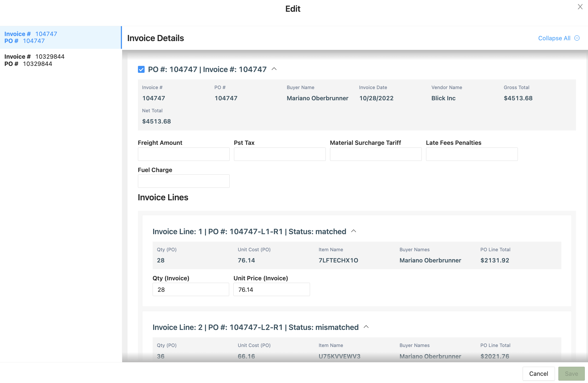Click the Invoice Line: 1 matched title
Viewport: 588px width, 383px height.
[249, 232]
